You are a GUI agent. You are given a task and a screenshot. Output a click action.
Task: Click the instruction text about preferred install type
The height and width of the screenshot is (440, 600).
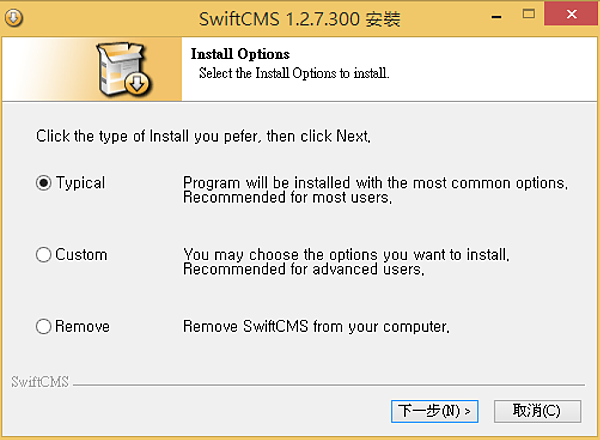[203, 136]
